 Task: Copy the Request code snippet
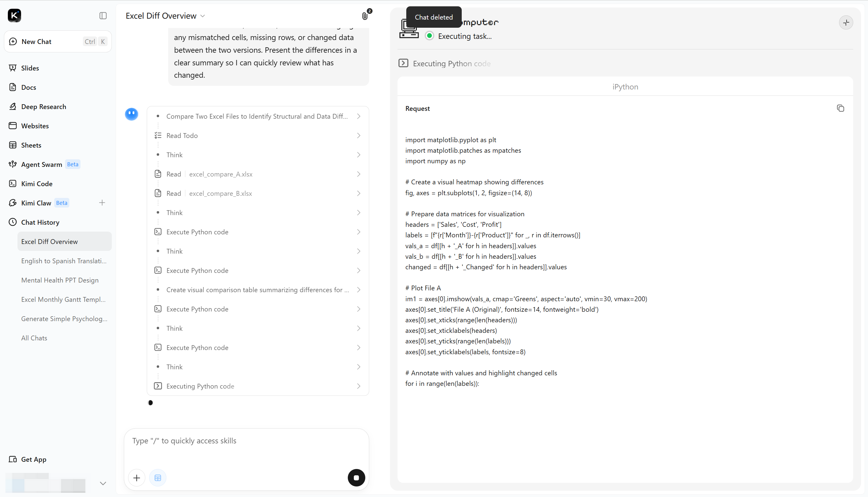pyautogui.click(x=840, y=108)
